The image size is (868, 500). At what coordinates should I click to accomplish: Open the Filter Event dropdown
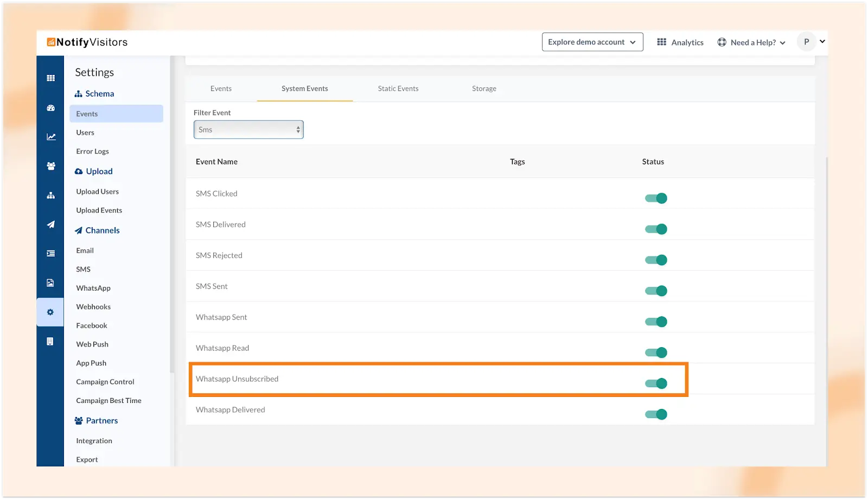[x=248, y=130]
